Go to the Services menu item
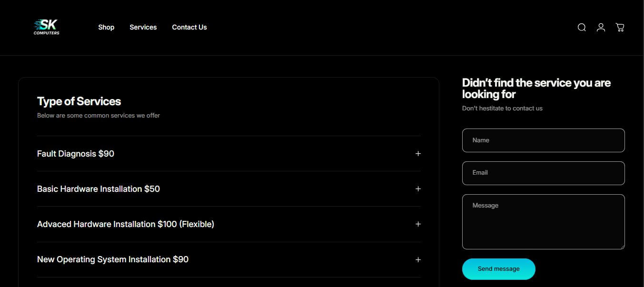This screenshot has height=287, width=644. (x=143, y=28)
